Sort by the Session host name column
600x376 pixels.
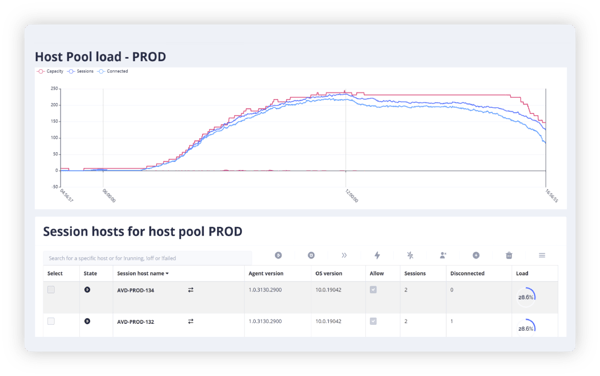coord(143,273)
